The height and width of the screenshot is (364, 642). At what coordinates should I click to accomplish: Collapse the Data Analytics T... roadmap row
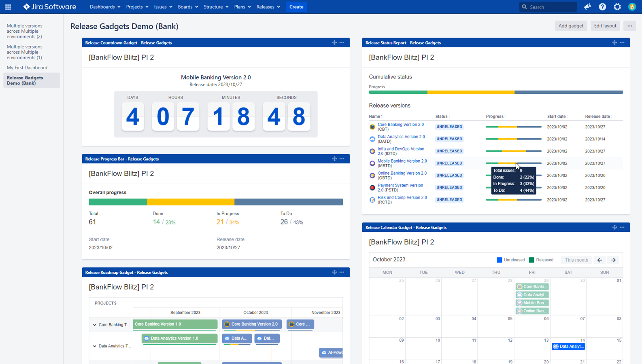(95, 346)
